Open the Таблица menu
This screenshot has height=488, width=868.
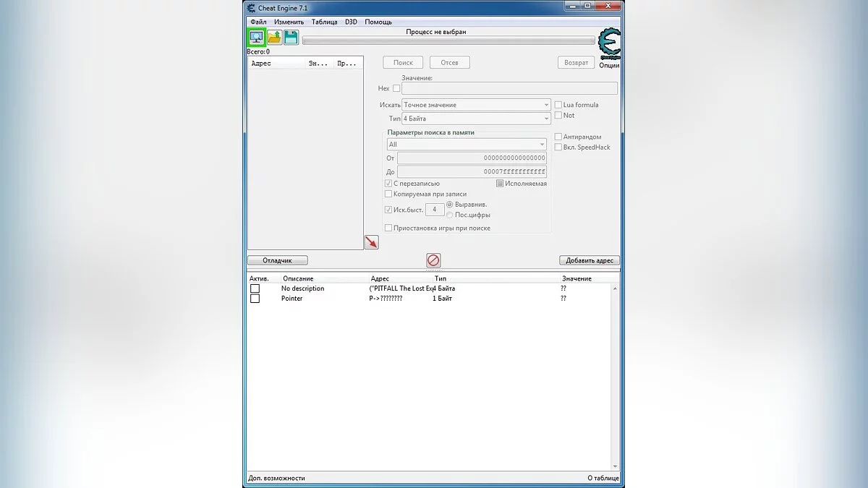[x=324, y=22]
